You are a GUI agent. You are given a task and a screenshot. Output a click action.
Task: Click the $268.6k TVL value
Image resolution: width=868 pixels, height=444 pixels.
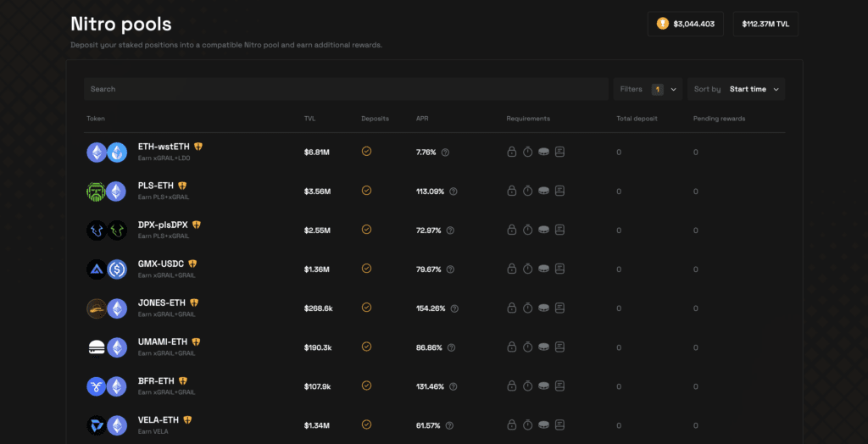(x=319, y=308)
